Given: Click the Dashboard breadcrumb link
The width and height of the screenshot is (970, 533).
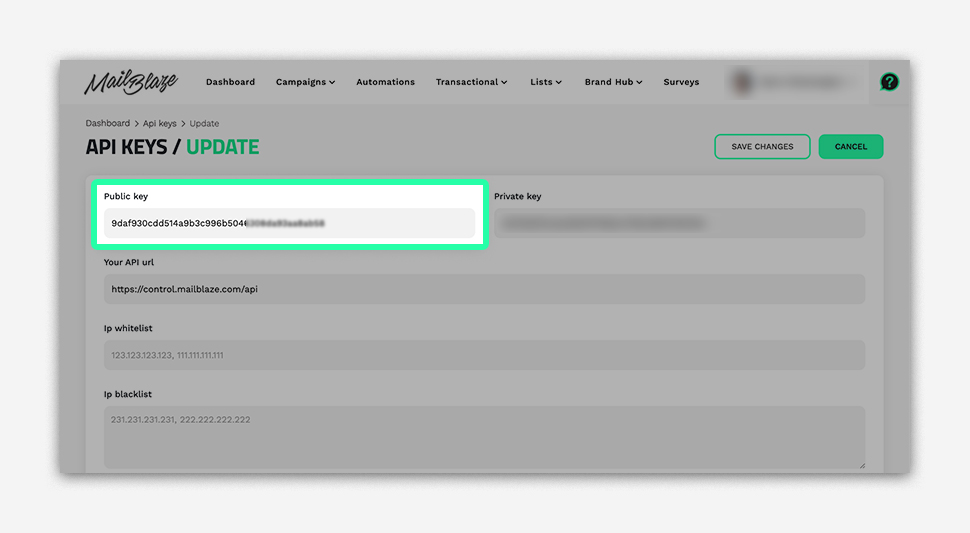Looking at the screenshot, I should pos(108,124).
